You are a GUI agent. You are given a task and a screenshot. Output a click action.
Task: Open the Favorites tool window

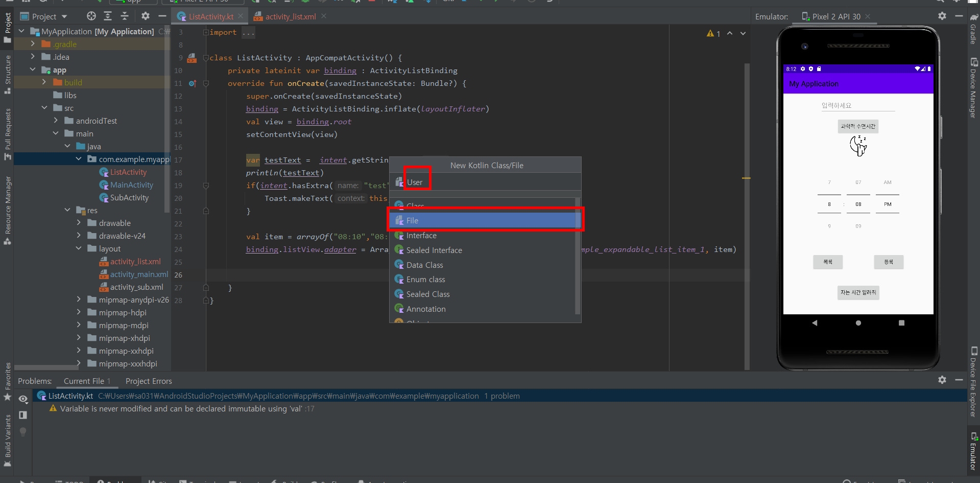click(x=7, y=381)
